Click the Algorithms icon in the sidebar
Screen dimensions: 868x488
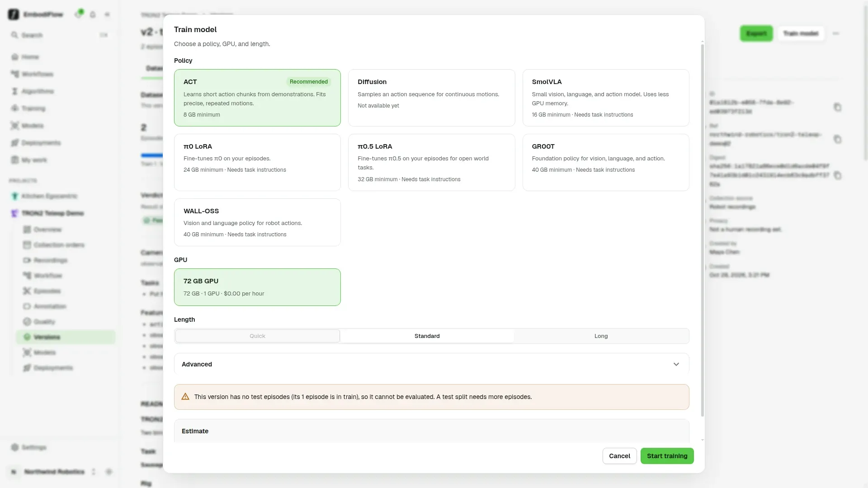15,91
